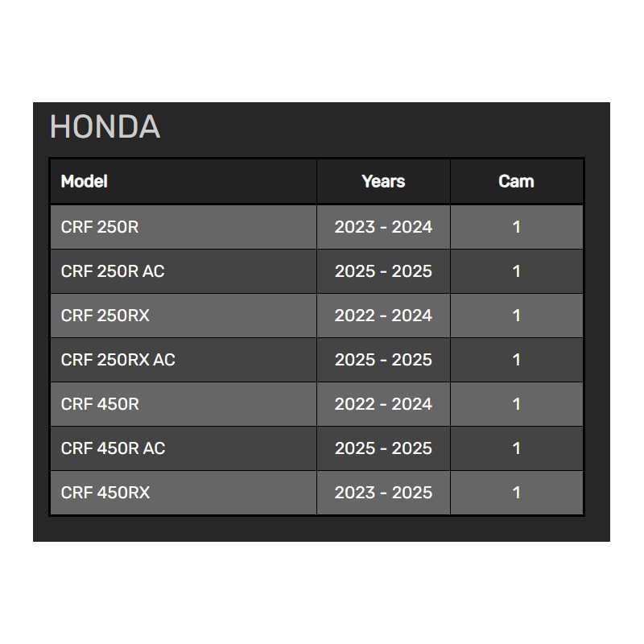Viewport: 644px width, 644px height.
Task: Select the CRF 250R AC model cell
Action: [113, 271]
